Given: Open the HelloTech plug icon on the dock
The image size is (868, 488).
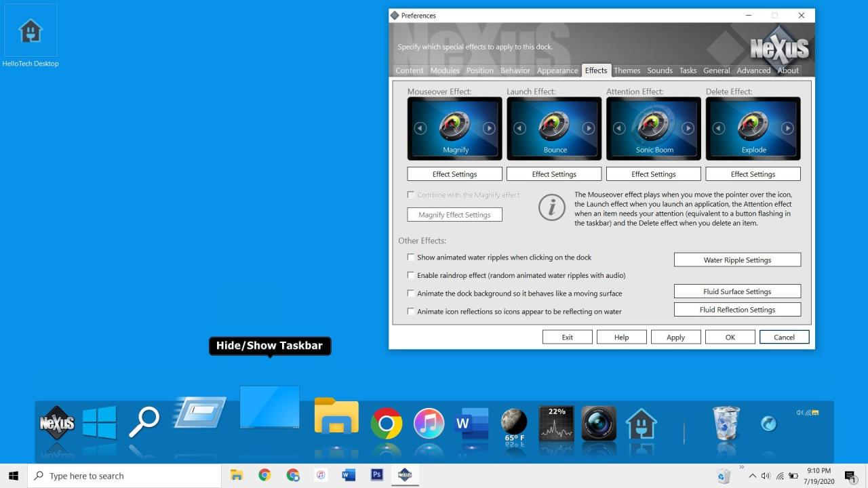Looking at the screenshot, I should [x=642, y=424].
